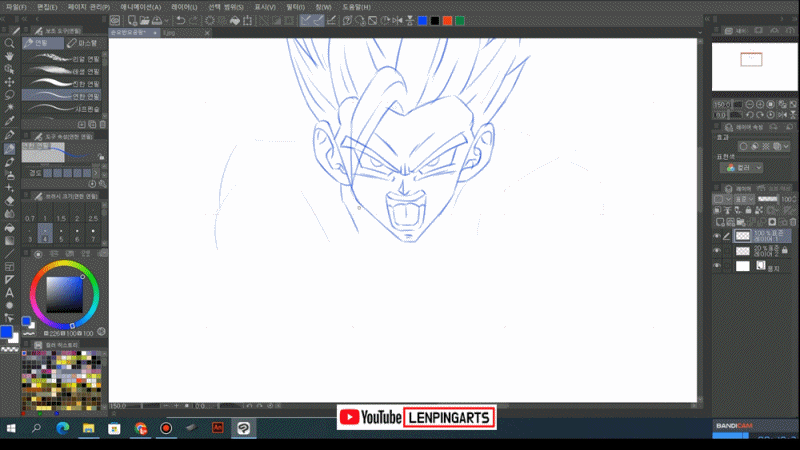Image resolution: width=800 pixels, height=450 pixels.
Task: Click New raster layer icon in Layer panel
Action: click(x=720, y=222)
